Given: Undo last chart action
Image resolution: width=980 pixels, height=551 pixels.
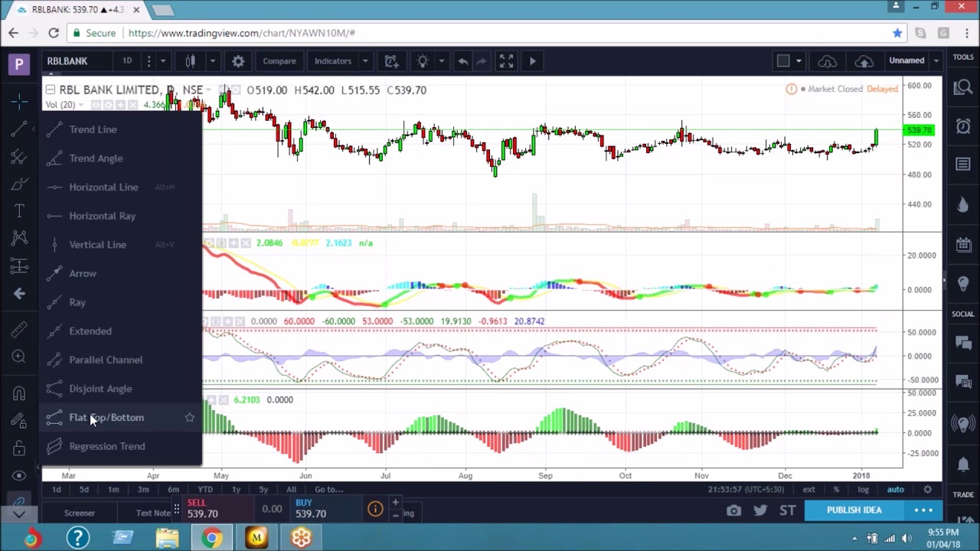Looking at the screenshot, I should point(462,61).
